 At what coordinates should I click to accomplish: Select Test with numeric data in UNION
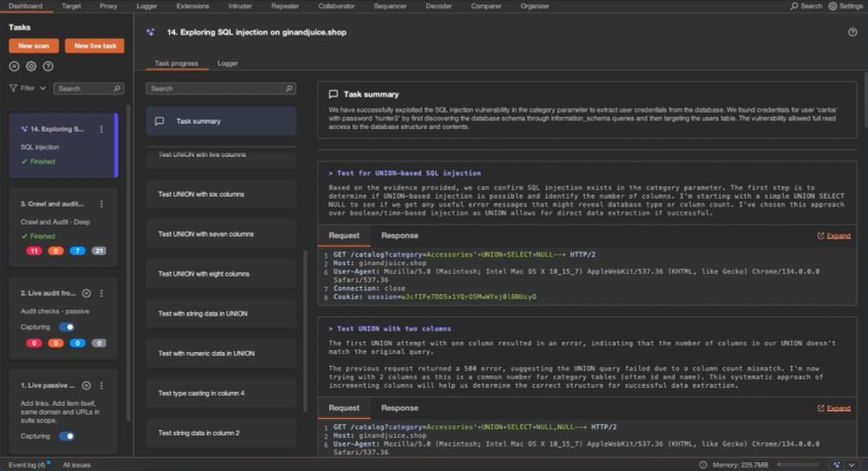click(x=220, y=354)
